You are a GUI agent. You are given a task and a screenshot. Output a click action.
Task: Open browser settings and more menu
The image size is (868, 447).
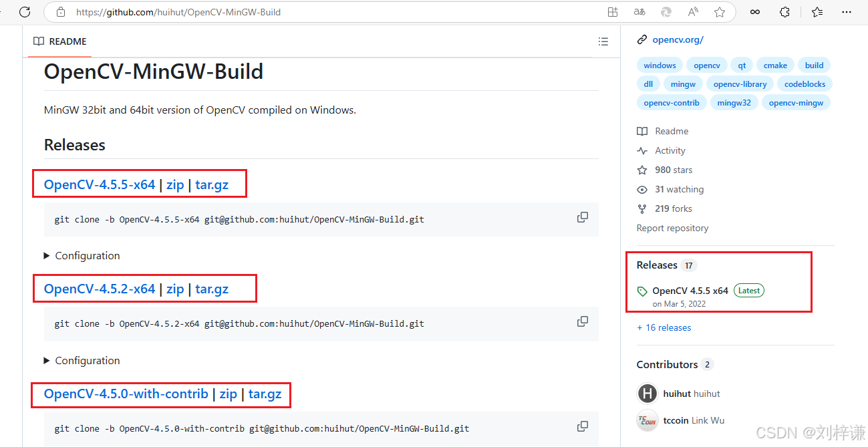(847, 12)
